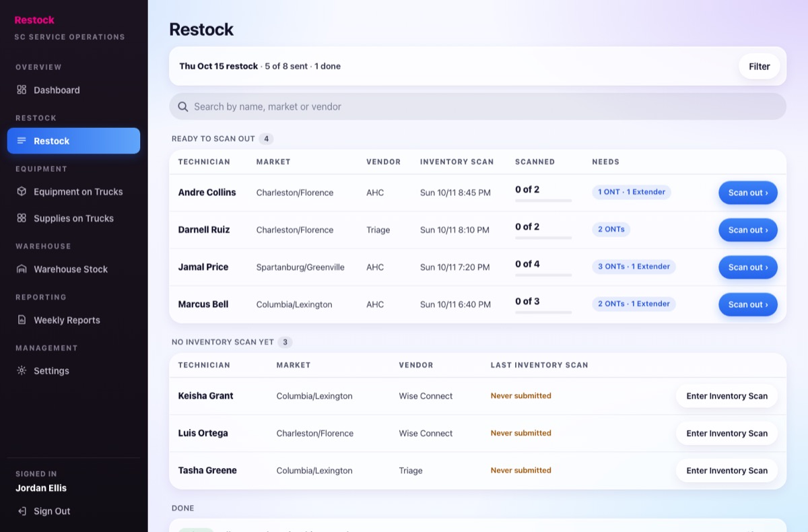808x532 pixels.
Task: Scan out for Darnell Ruiz
Action: point(748,230)
